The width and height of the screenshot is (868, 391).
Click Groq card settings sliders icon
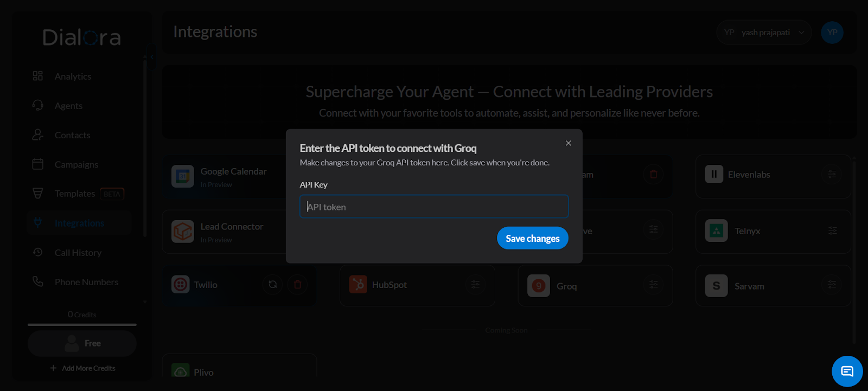653,285
